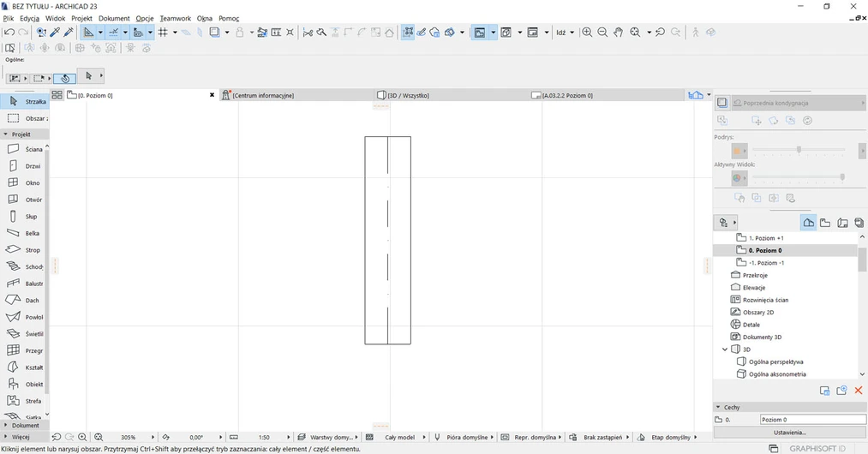Adjust the Podrys intensity slider
Viewport: 868px width, 454px height.
(x=799, y=150)
